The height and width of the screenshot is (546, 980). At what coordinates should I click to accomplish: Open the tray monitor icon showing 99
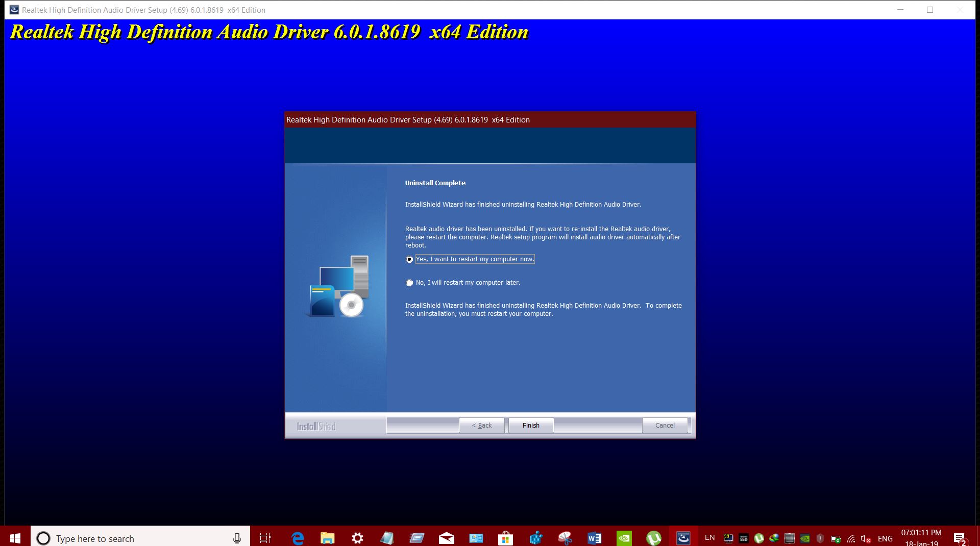[728, 538]
